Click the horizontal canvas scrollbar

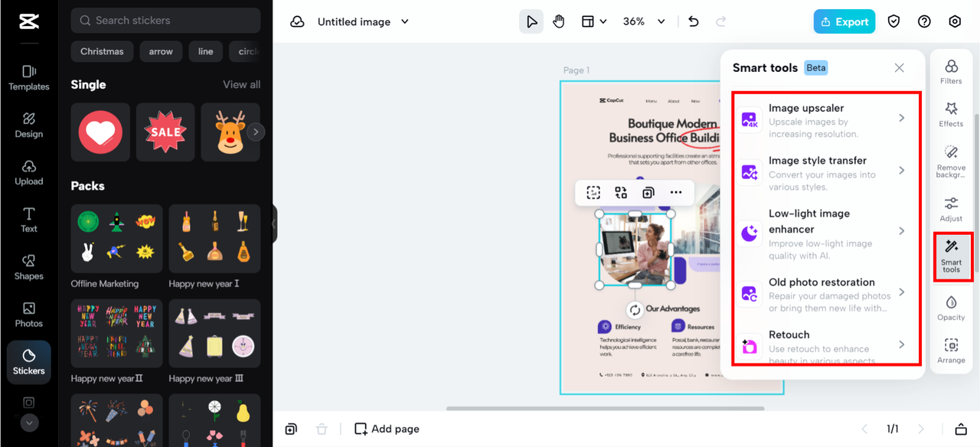[605, 408]
